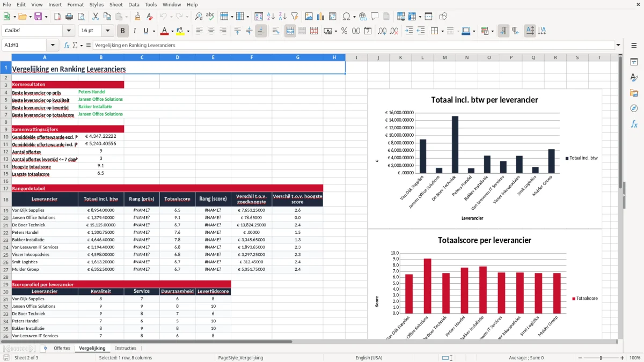The height and width of the screenshot is (362, 644).
Task: Toggle Underline formatting
Action: pos(146,31)
